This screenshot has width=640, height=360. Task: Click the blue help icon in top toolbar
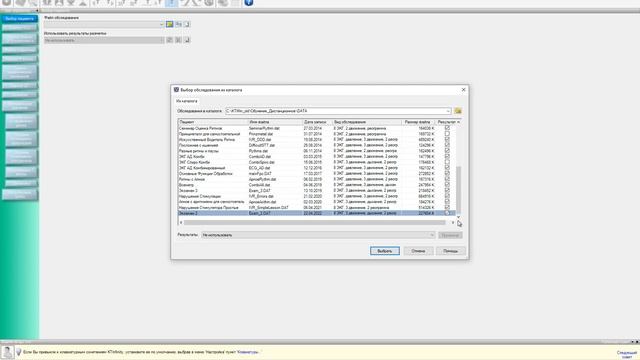[249, 3]
